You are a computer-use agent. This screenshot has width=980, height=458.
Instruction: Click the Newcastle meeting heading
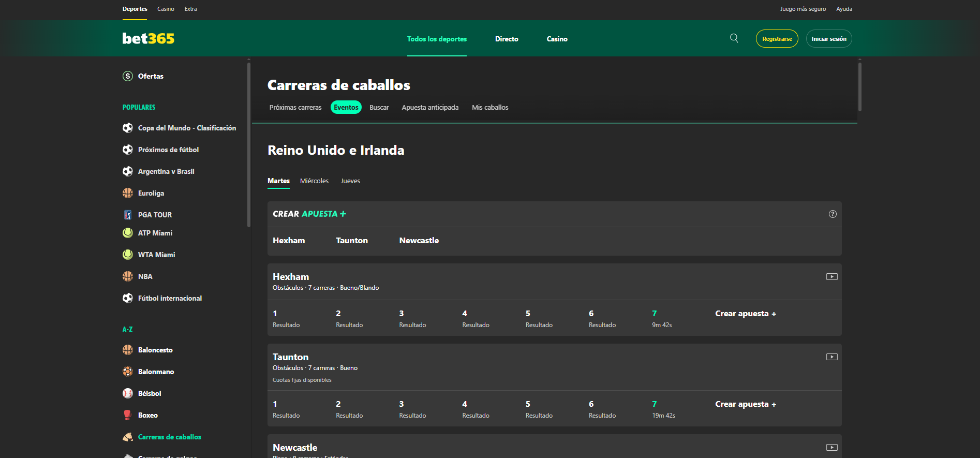[x=295, y=448]
